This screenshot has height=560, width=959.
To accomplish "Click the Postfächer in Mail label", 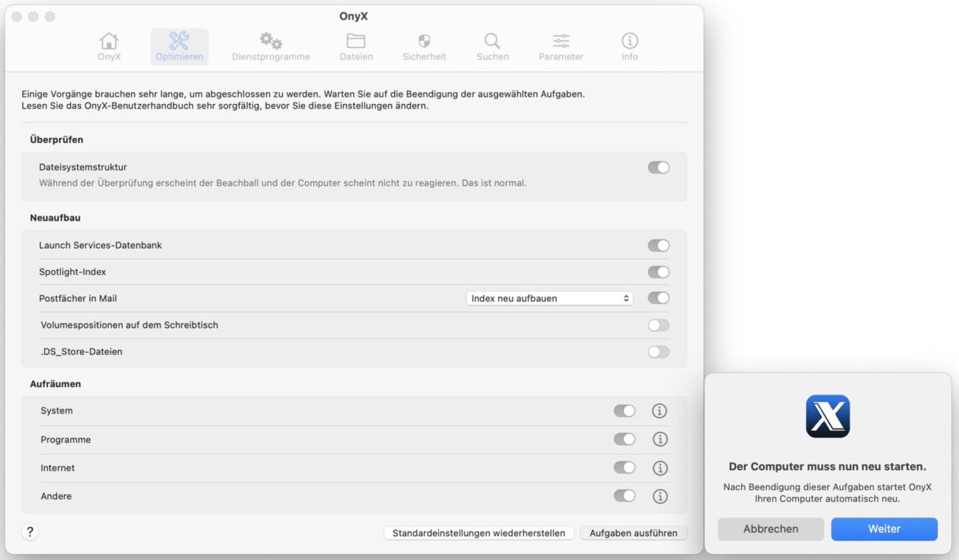I will (x=78, y=298).
